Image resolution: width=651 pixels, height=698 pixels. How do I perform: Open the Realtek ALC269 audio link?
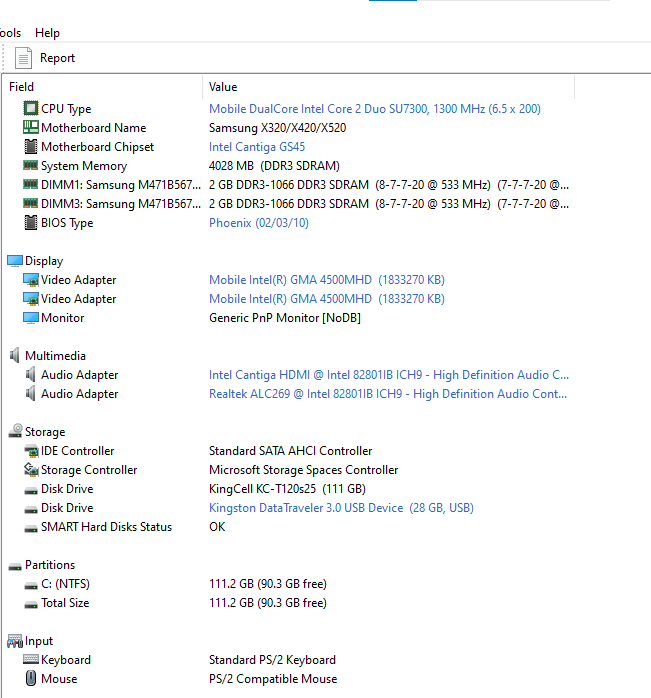pyautogui.click(x=388, y=394)
